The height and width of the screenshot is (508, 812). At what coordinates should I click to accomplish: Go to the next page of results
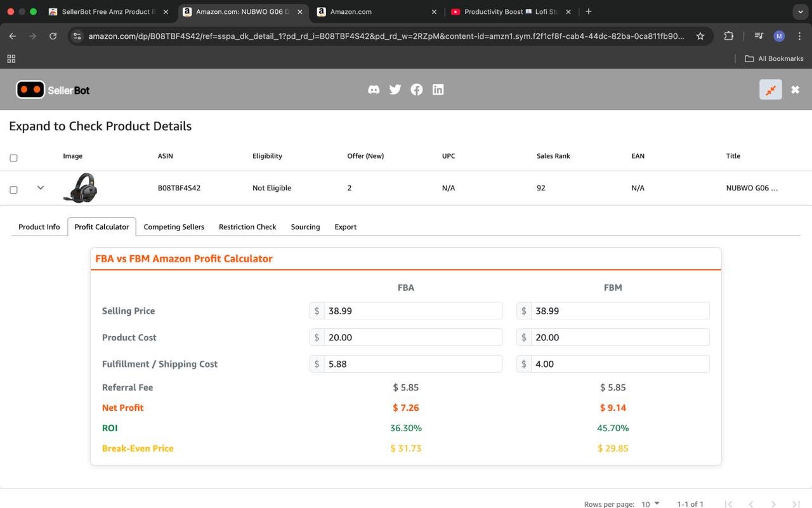(x=773, y=504)
